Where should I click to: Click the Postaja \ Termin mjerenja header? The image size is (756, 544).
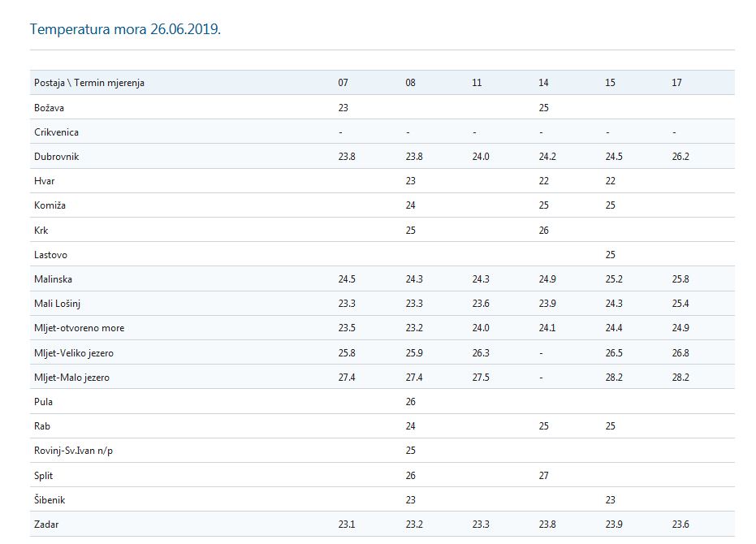89,83
